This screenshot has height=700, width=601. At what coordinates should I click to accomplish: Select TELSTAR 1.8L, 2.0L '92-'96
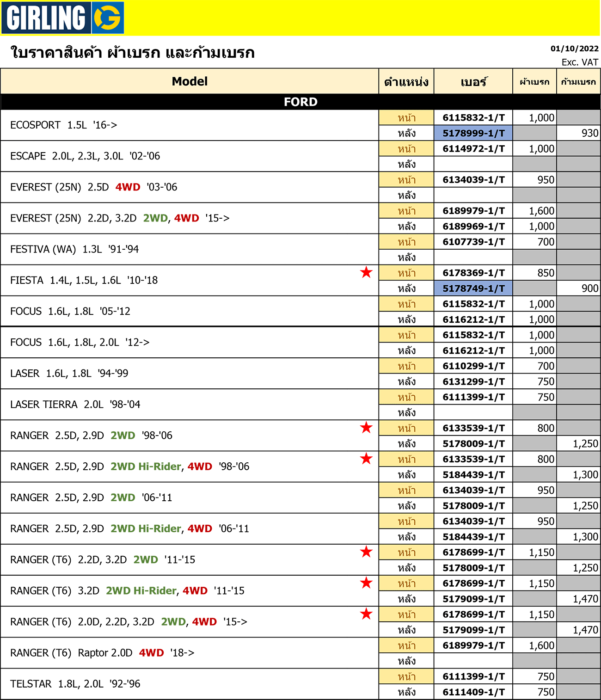tap(190, 684)
